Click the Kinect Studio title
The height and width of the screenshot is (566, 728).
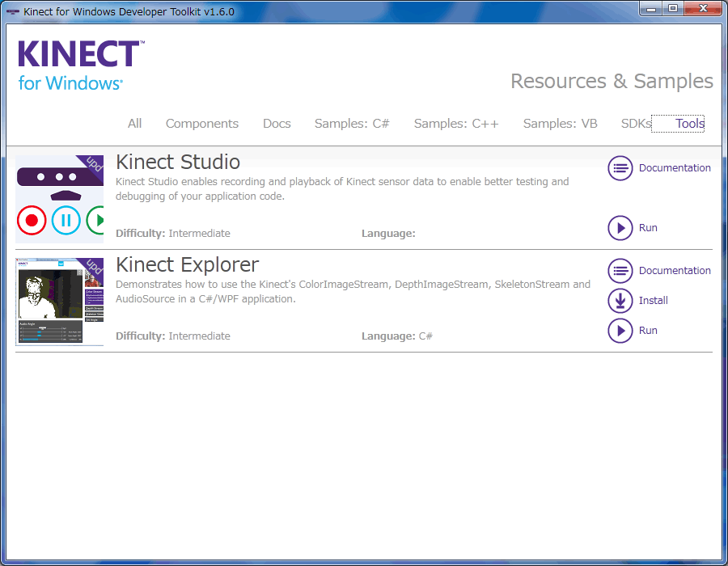pyautogui.click(x=178, y=162)
